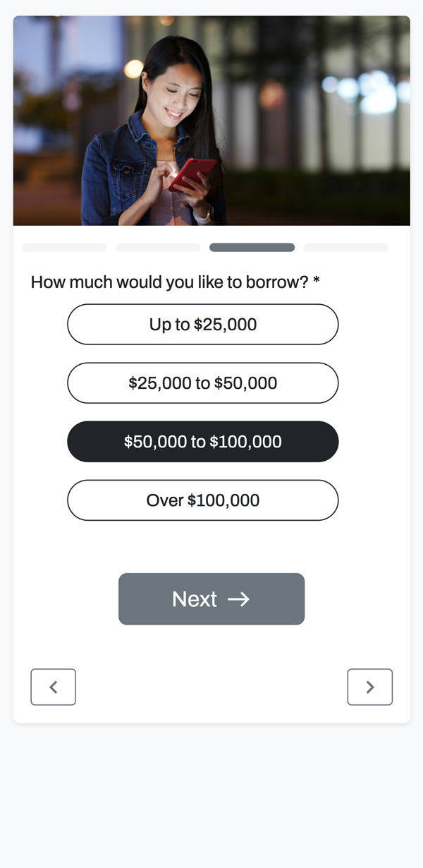Click the arrow icon inside Next button
Screen dimensions: 423x868
tap(239, 599)
